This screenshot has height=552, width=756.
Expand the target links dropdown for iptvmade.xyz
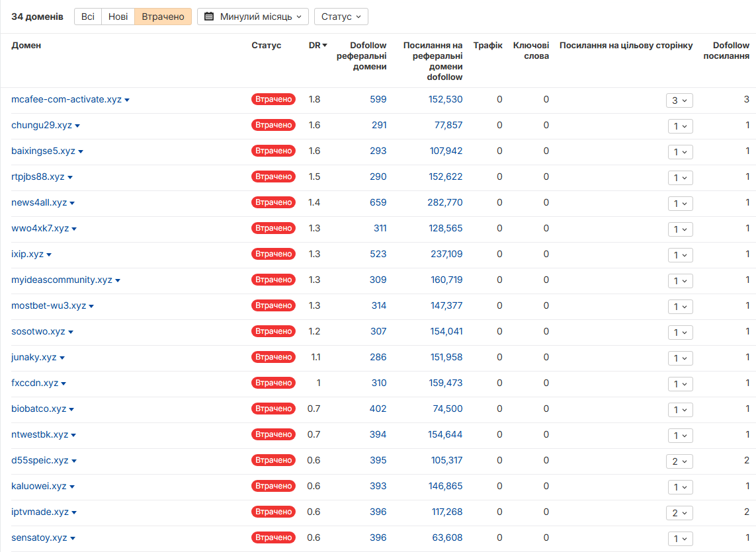click(x=679, y=513)
